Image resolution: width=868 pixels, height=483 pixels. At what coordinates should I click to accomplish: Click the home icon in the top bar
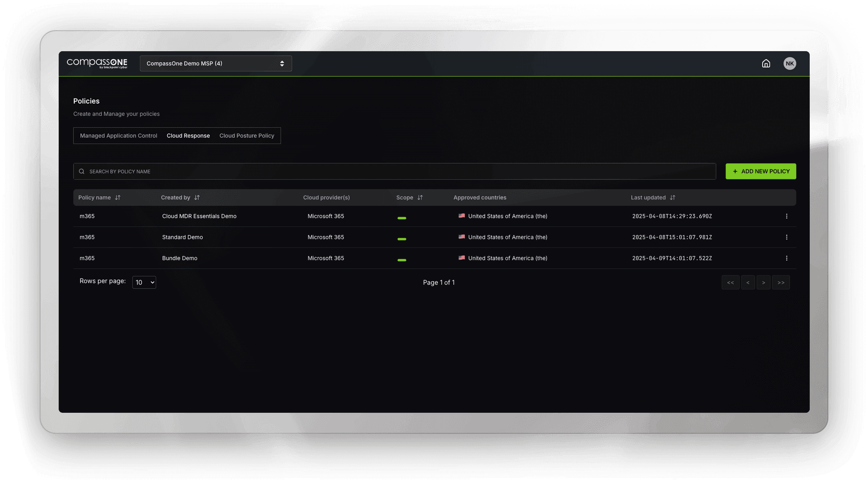click(766, 63)
